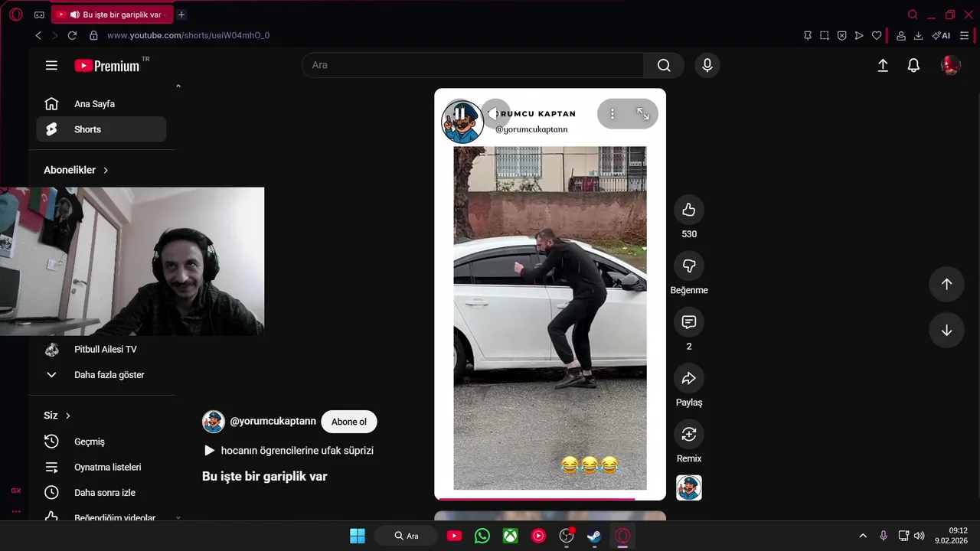Open Steam from the taskbar
980x551 pixels.
(594, 536)
